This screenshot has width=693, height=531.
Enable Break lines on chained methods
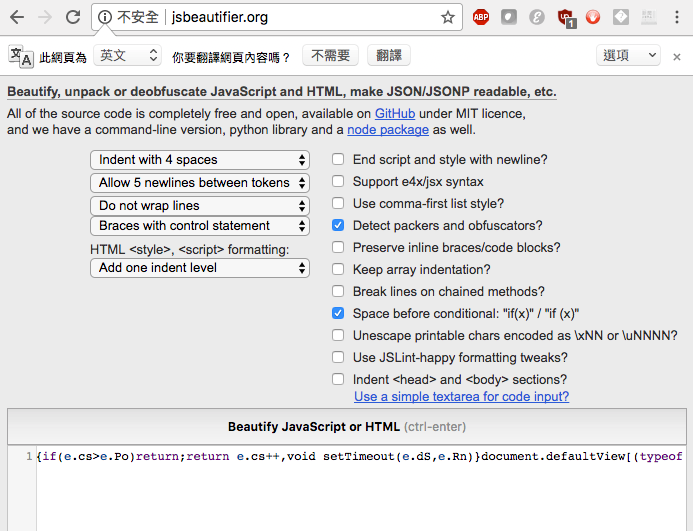pyautogui.click(x=338, y=291)
